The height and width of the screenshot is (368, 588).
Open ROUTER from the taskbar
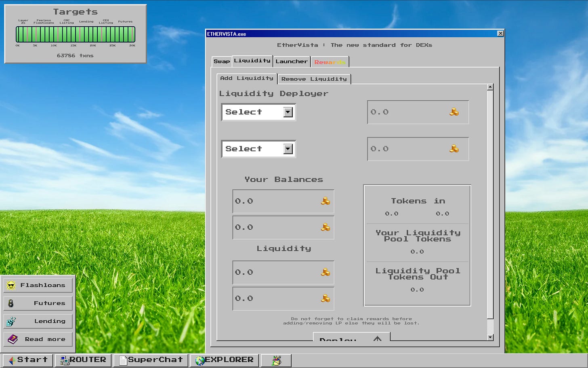coord(83,360)
